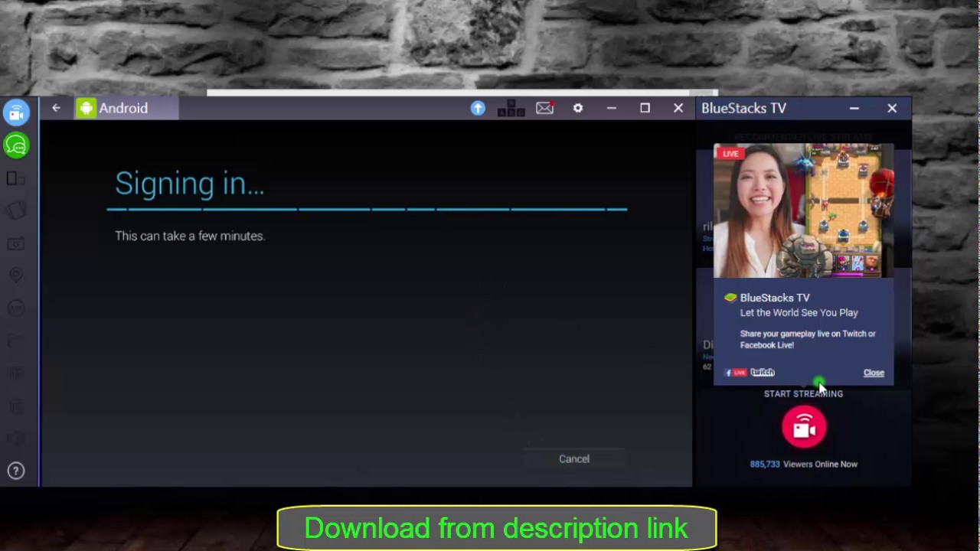Screen dimensions: 980x551
Task: Close the BlueStacks TV panel
Action: 892,108
